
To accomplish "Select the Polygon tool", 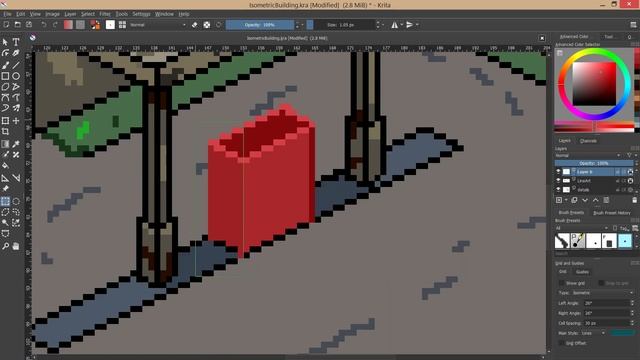I will point(5,87).
